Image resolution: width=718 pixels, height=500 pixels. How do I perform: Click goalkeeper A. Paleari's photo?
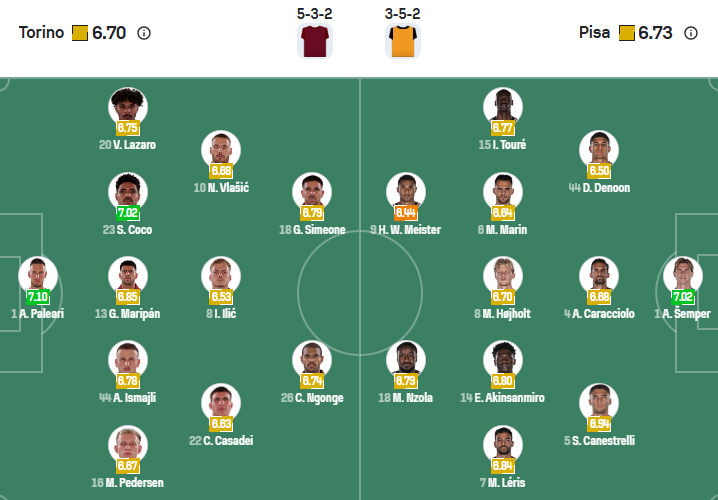(38, 275)
